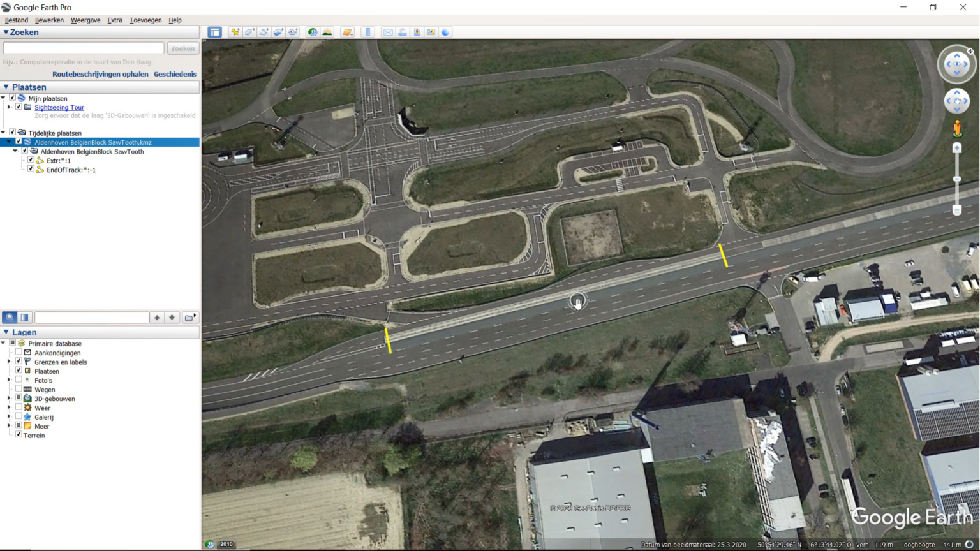
Task: Open the ruler measurement tool
Action: click(368, 32)
